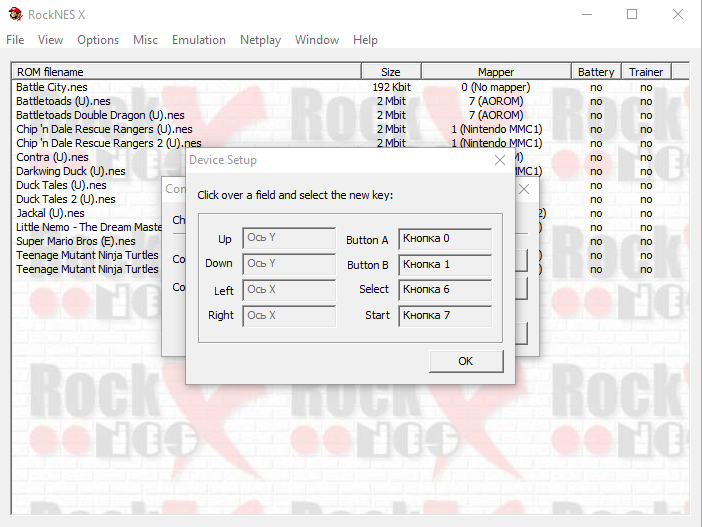This screenshot has height=527, width=702.
Task: Open the File menu
Action: 15,40
